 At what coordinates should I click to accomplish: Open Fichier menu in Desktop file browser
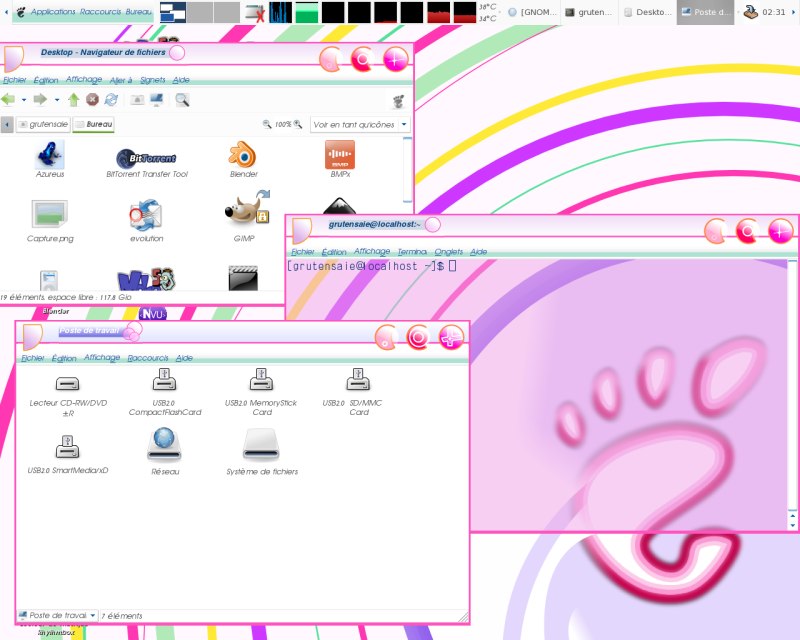pos(14,80)
